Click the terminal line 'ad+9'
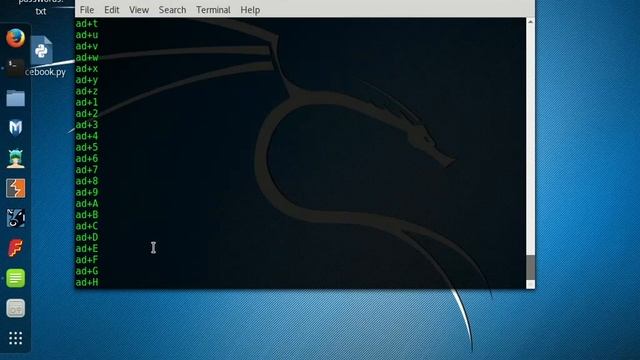Screen dimensions: 640x360 tap(87, 192)
